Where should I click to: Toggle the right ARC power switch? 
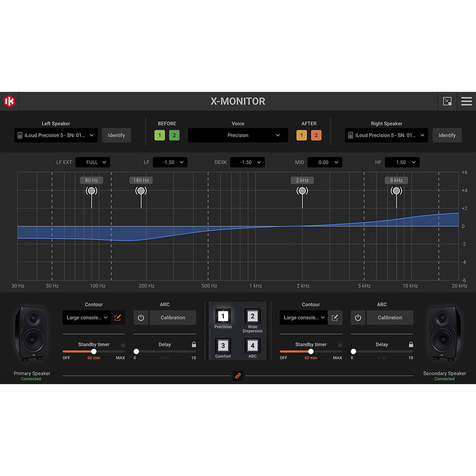point(358,317)
